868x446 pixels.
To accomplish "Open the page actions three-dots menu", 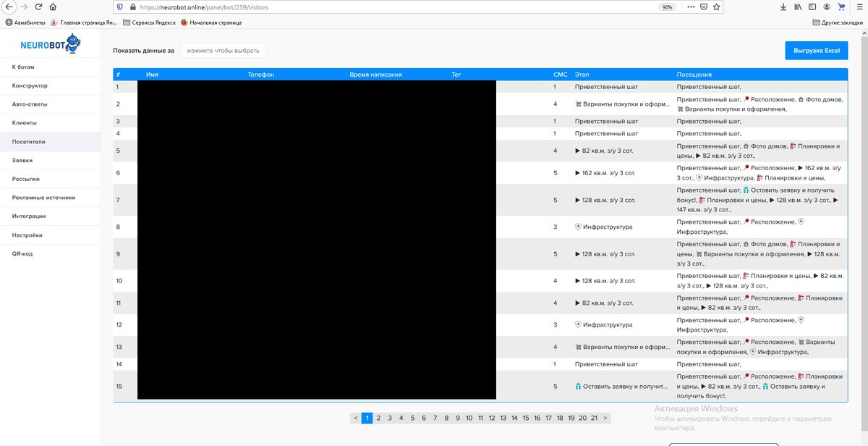I will (x=689, y=7).
